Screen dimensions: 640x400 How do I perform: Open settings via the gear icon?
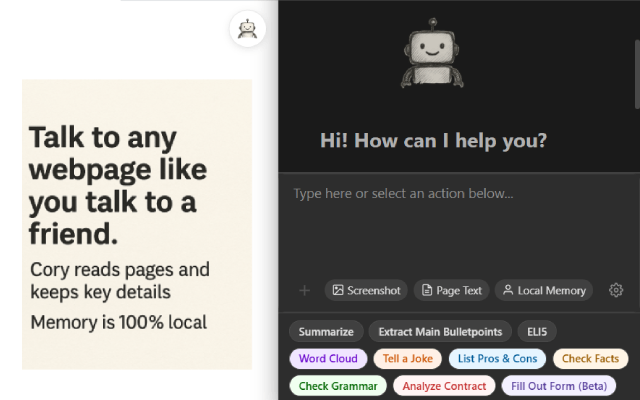616,290
